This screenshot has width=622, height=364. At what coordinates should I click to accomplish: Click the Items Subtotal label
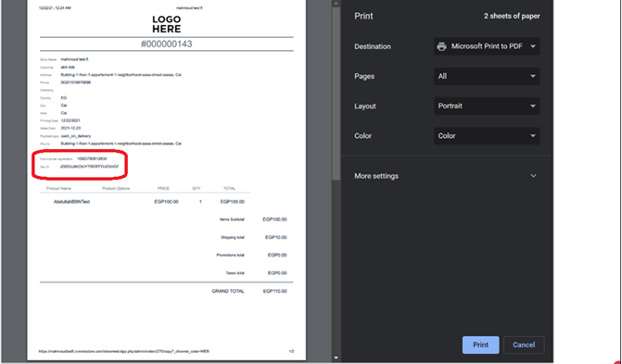(232, 220)
